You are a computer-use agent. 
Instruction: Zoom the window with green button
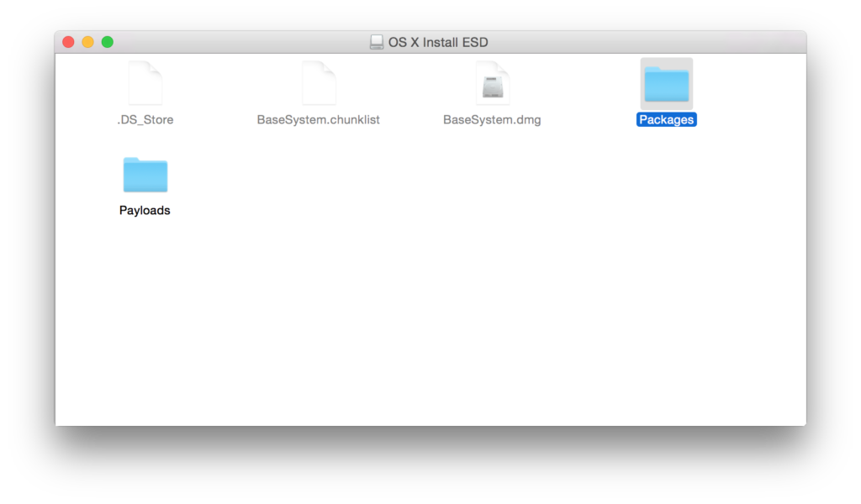(x=108, y=42)
